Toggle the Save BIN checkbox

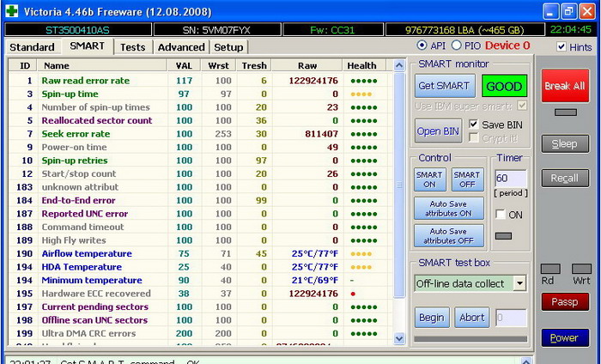pos(473,124)
